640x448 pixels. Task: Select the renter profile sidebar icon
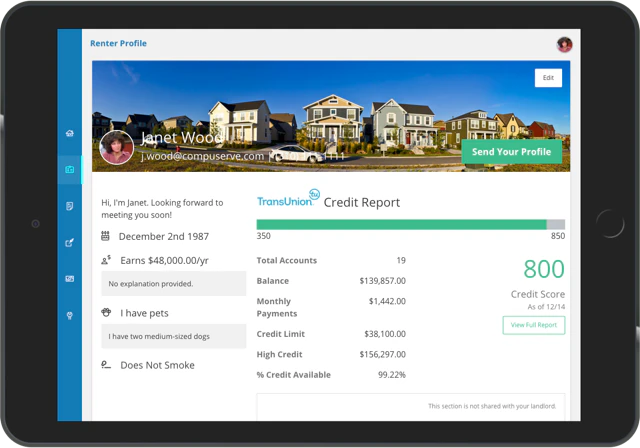click(69, 170)
